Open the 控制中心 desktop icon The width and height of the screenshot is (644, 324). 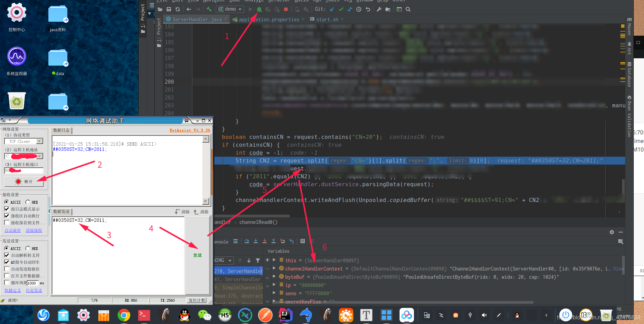17,17
